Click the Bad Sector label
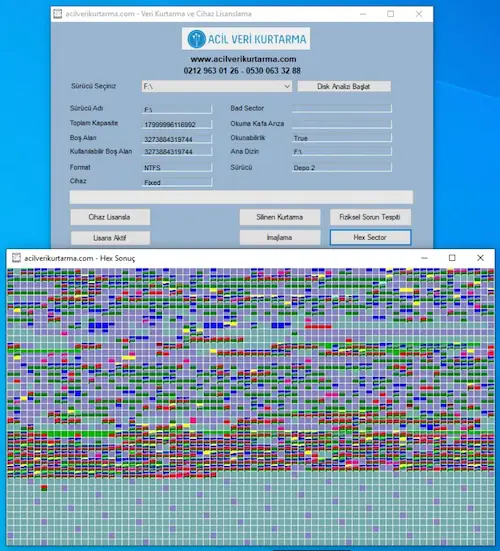Screen dimensions: 500x551 [x=247, y=108]
